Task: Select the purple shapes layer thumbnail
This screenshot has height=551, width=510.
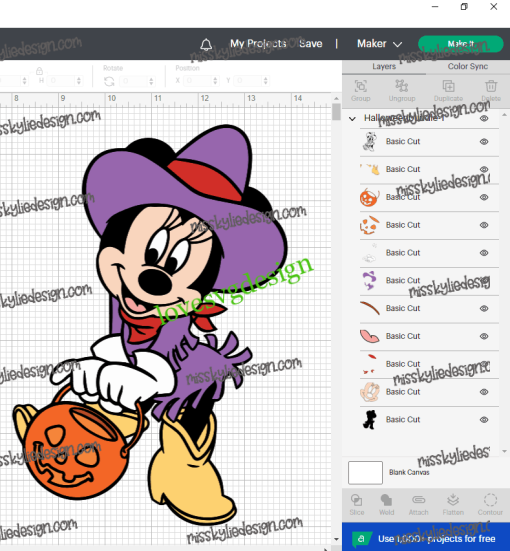Action: (369, 280)
